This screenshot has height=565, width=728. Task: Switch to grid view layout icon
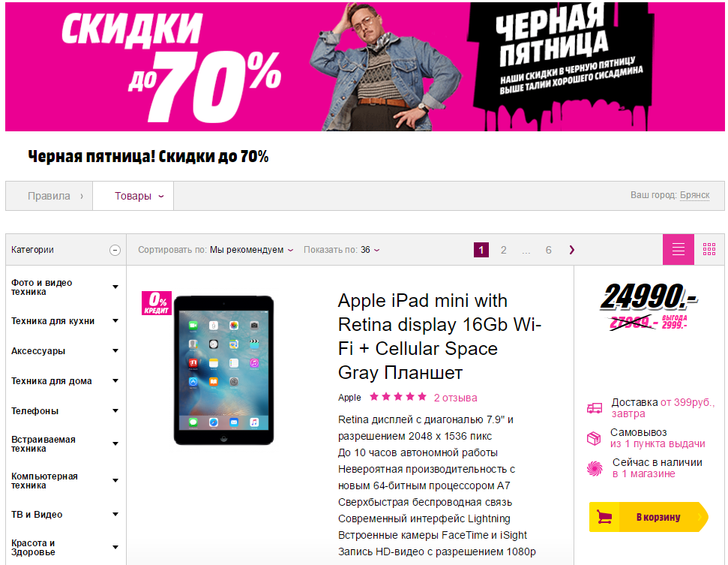tap(709, 250)
